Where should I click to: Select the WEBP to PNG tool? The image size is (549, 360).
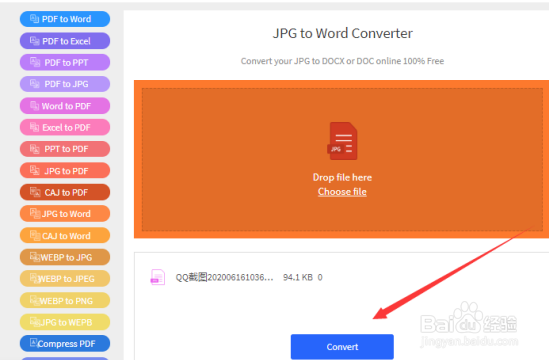point(65,300)
